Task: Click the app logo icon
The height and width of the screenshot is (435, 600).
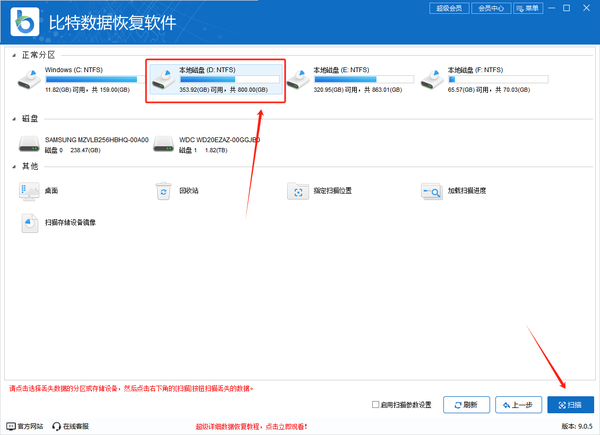Action: [x=25, y=22]
